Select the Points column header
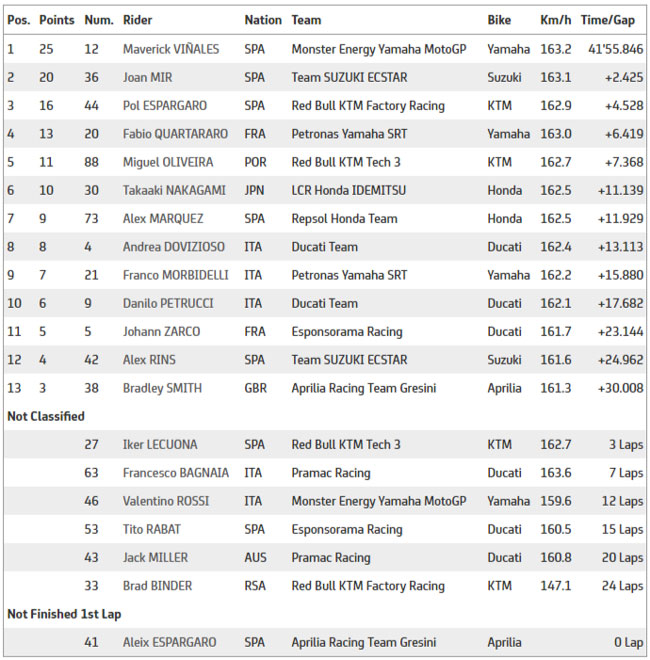The image size is (650, 660). point(57,20)
